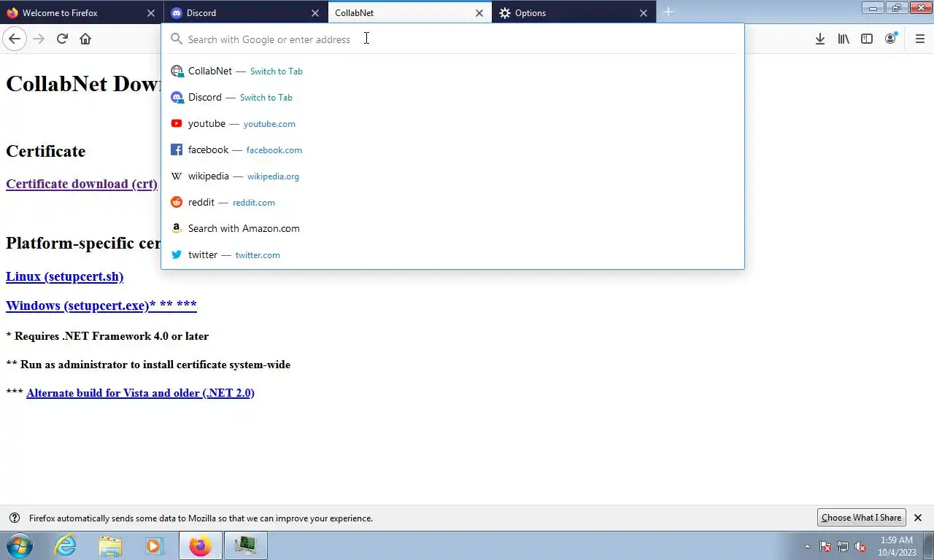
Task: Launch Windows Media Player from taskbar
Action: pos(154,545)
